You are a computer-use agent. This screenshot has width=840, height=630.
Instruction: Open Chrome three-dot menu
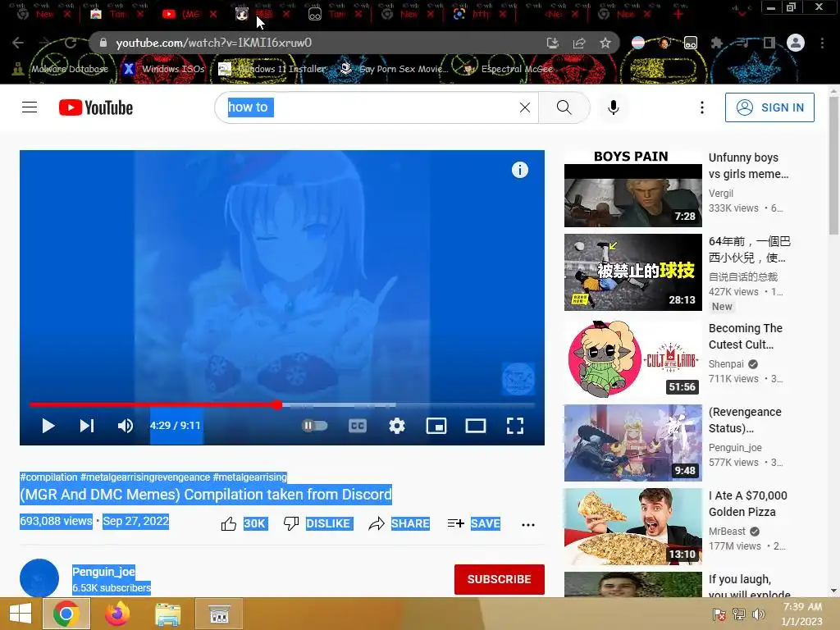pyautogui.click(x=822, y=43)
